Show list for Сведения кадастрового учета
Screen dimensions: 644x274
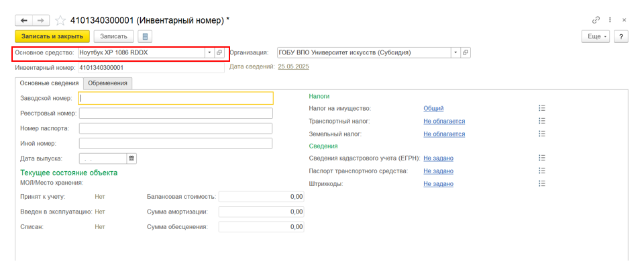pos(542,158)
